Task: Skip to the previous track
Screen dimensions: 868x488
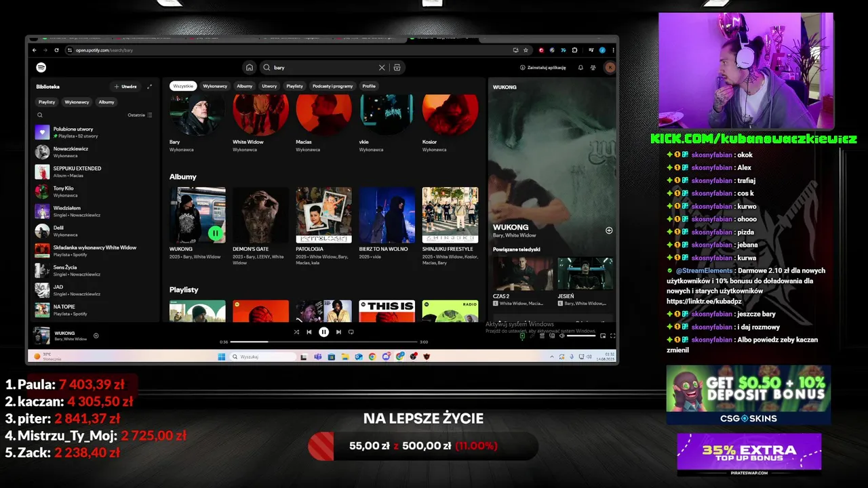Action: [x=309, y=332]
